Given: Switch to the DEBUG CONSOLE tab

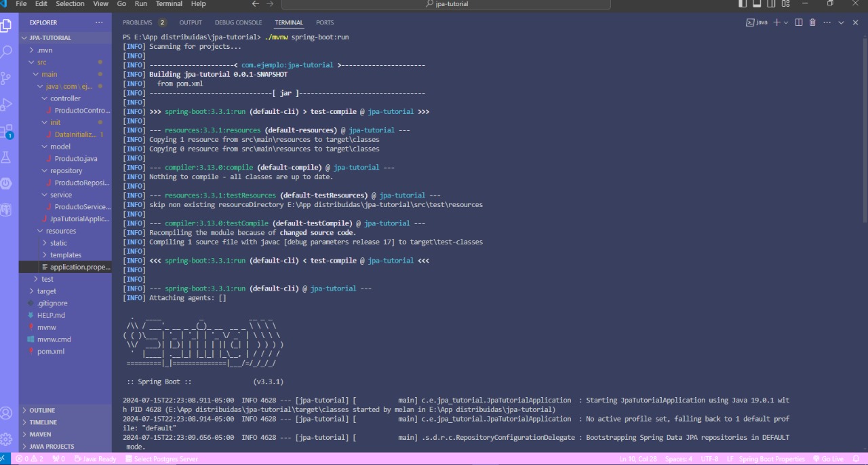Looking at the screenshot, I should (x=238, y=22).
